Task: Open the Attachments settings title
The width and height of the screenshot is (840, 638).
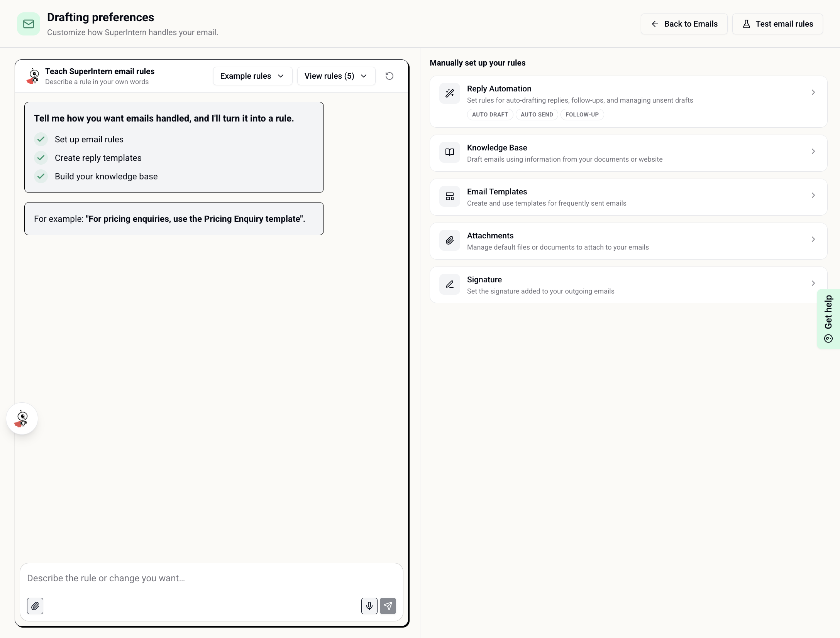Action: [x=490, y=236]
